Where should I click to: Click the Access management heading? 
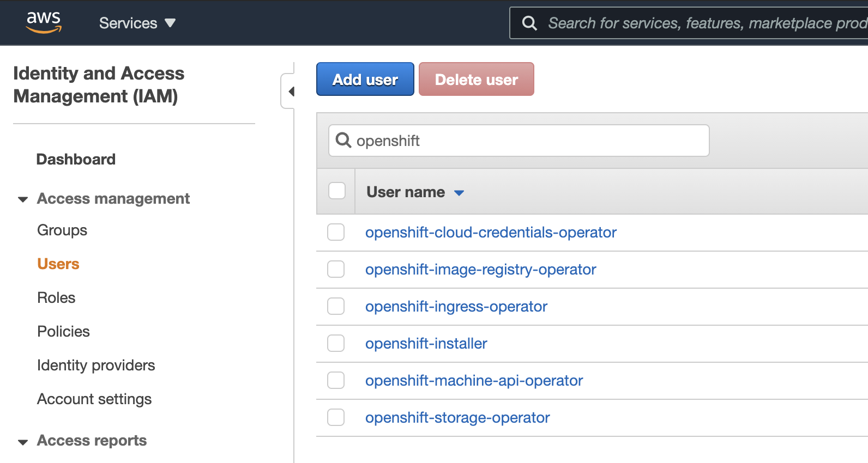[113, 198]
